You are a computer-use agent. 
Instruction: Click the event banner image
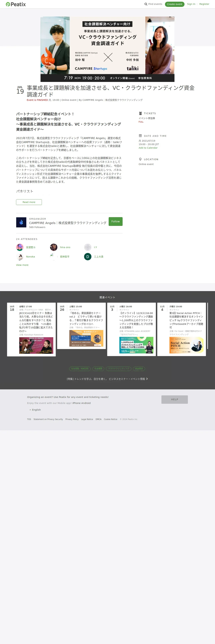click(x=107, y=49)
